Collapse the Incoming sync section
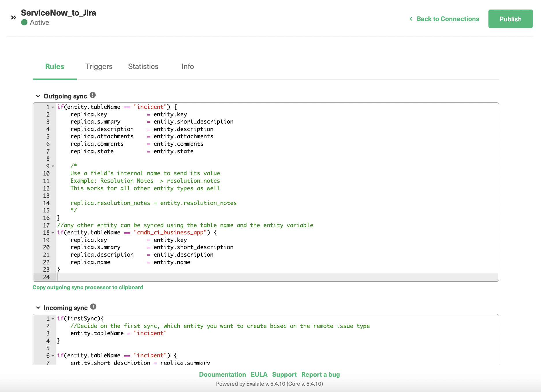Image resolution: width=541 pixels, height=392 pixels. (38, 308)
